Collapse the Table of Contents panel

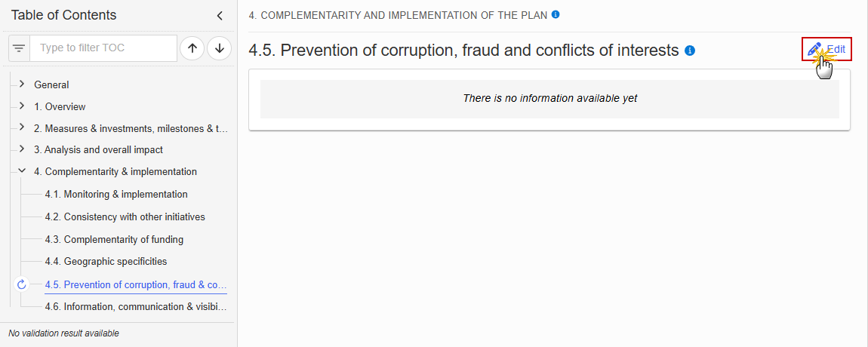(220, 16)
